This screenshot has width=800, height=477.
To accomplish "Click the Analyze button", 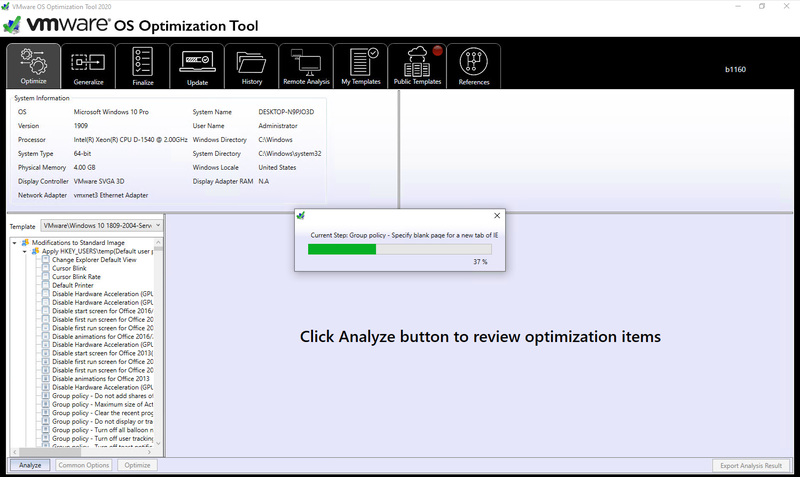I will pos(30,465).
